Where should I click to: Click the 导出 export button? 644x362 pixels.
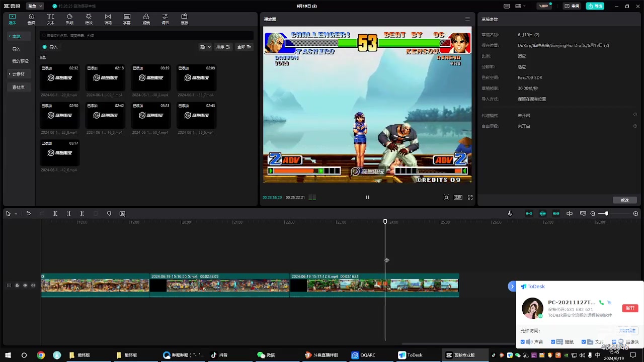tap(595, 6)
